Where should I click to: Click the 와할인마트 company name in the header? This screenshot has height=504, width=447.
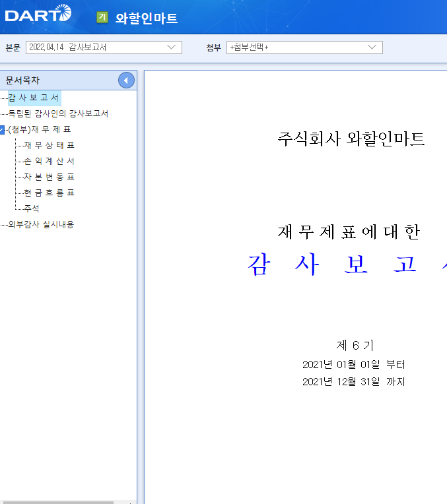(147, 18)
